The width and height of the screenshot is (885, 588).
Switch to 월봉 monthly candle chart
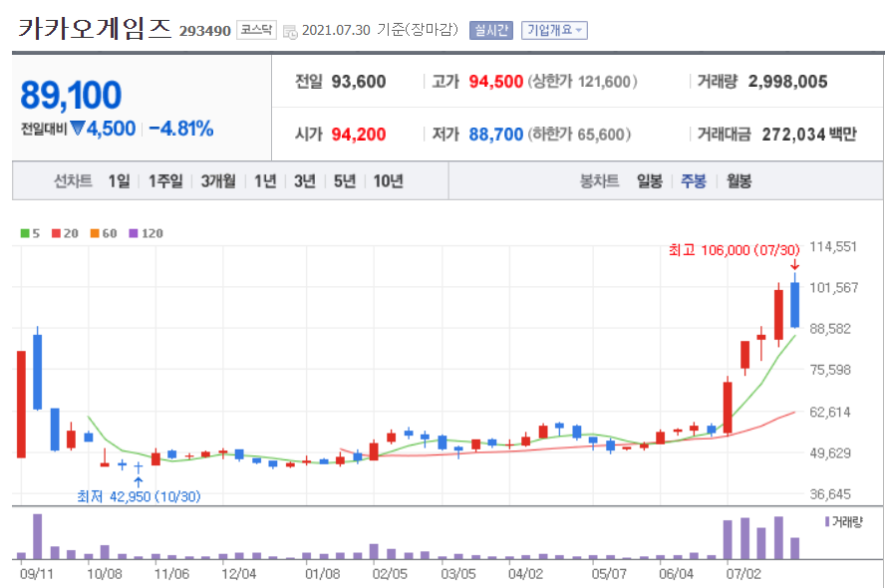(738, 181)
